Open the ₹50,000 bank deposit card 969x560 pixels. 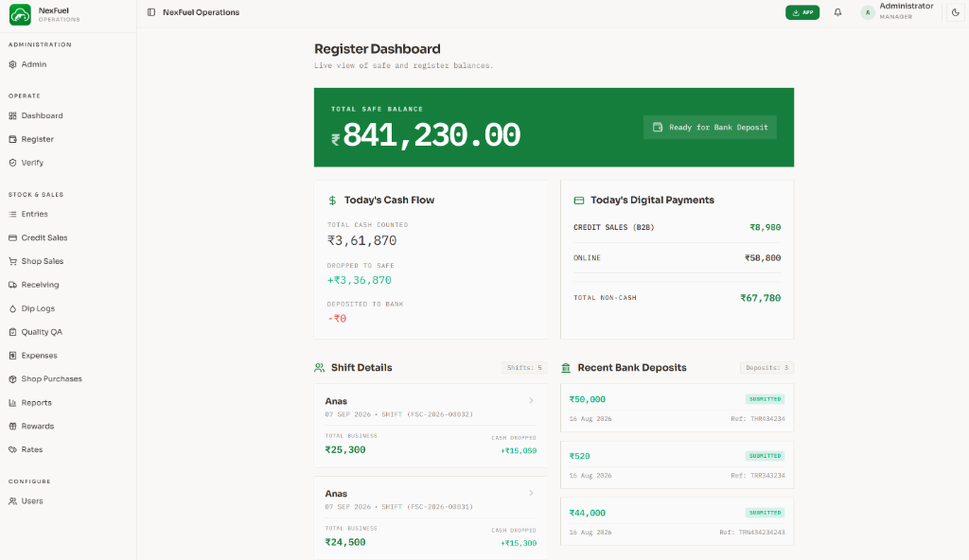[677, 408]
